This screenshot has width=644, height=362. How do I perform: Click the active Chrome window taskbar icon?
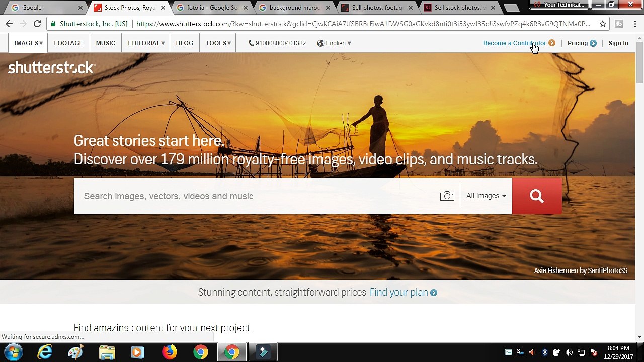232,352
